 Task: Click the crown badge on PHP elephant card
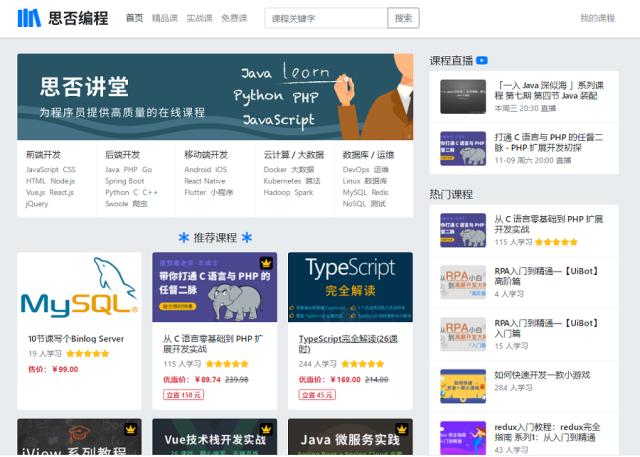point(267,263)
